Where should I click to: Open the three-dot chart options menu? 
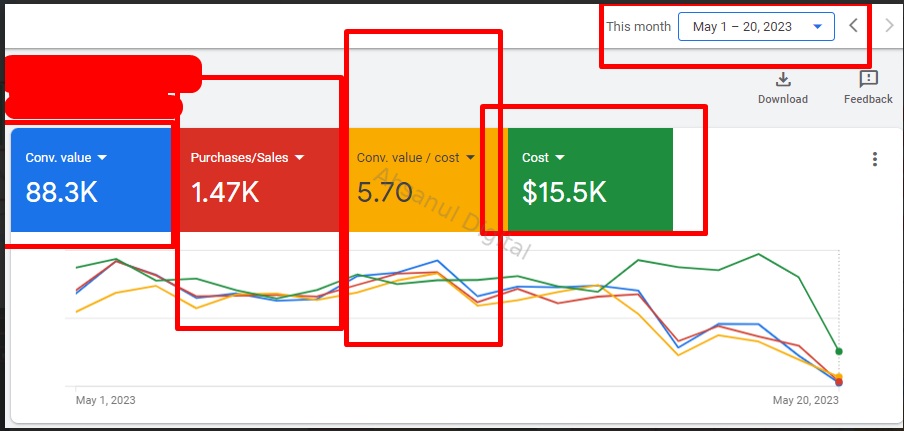click(875, 159)
